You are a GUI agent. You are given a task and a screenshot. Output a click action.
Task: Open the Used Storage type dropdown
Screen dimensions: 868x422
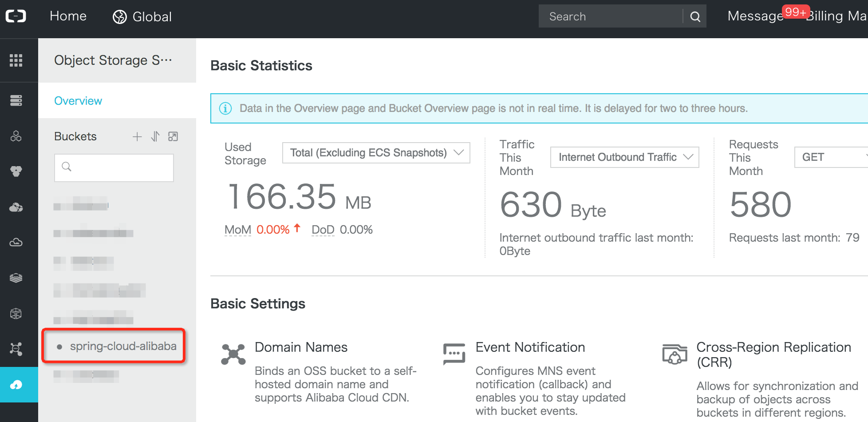click(x=376, y=153)
